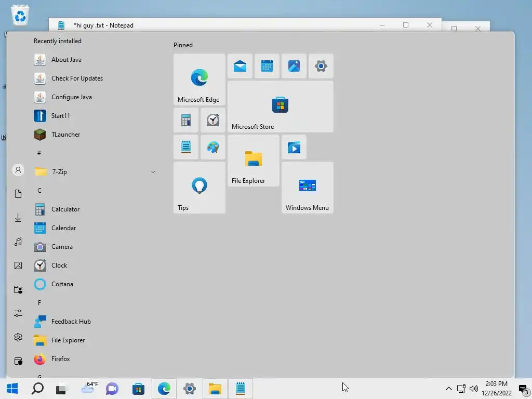Screen dimensions: 532x399
Task: Open the Tips pinned tile
Action: [199, 188]
